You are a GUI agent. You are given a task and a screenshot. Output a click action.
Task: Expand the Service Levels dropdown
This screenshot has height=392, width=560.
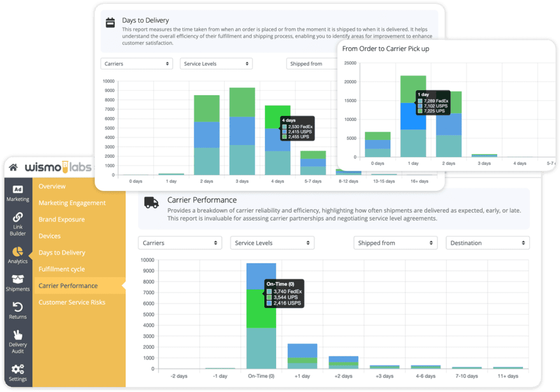[272, 242]
